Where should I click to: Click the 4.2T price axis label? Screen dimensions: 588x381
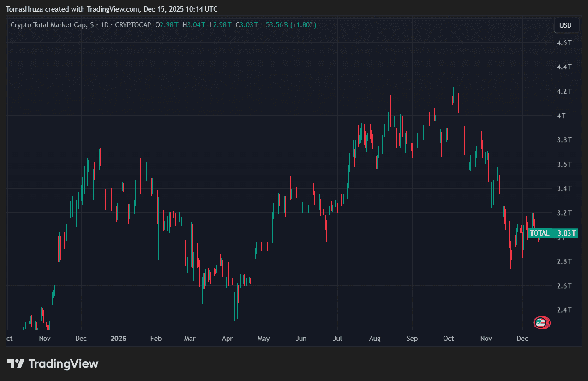coord(564,91)
